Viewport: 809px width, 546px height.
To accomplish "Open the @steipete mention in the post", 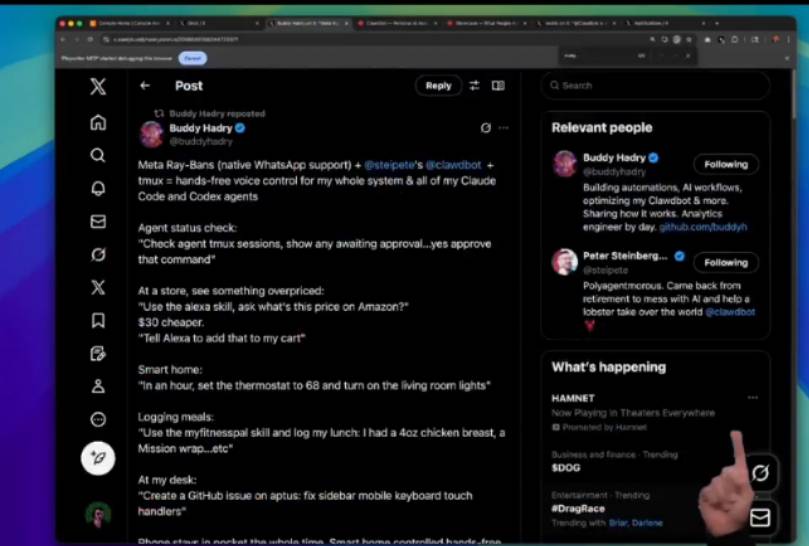I will pyautogui.click(x=389, y=165).
